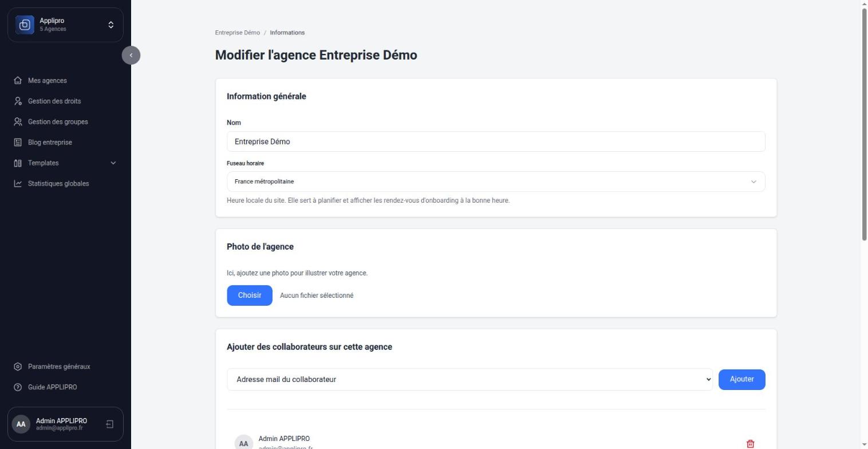This screenshot has height=449, width=868.
Task: Expand the Templates submenu chevron
Action: pyautogui.click(x=113, y=163)
